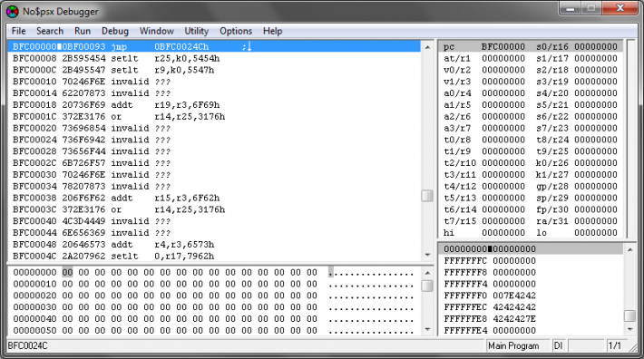The width and height of the screenshot is (644, 359).
Task: Click disassembly scrollbar up arrow
Action: [x=427, y=47]
